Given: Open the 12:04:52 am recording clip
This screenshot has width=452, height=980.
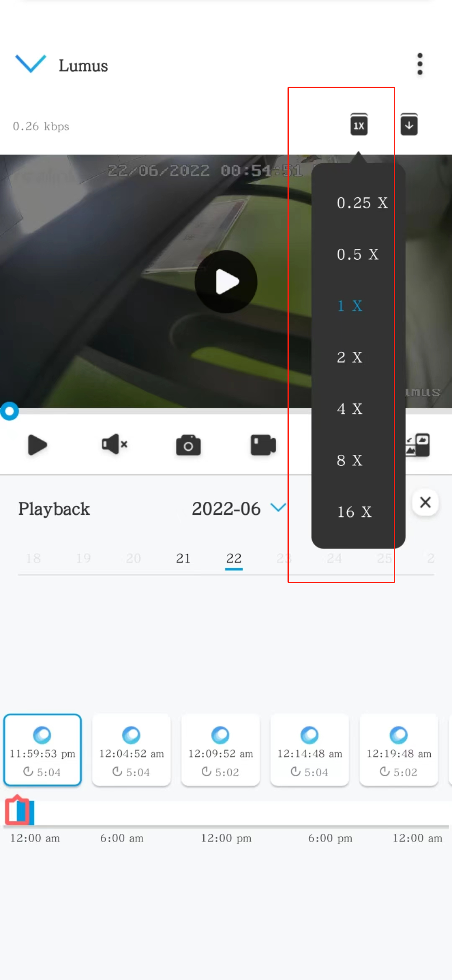Looking at the screenshot, I should (131, 750).
